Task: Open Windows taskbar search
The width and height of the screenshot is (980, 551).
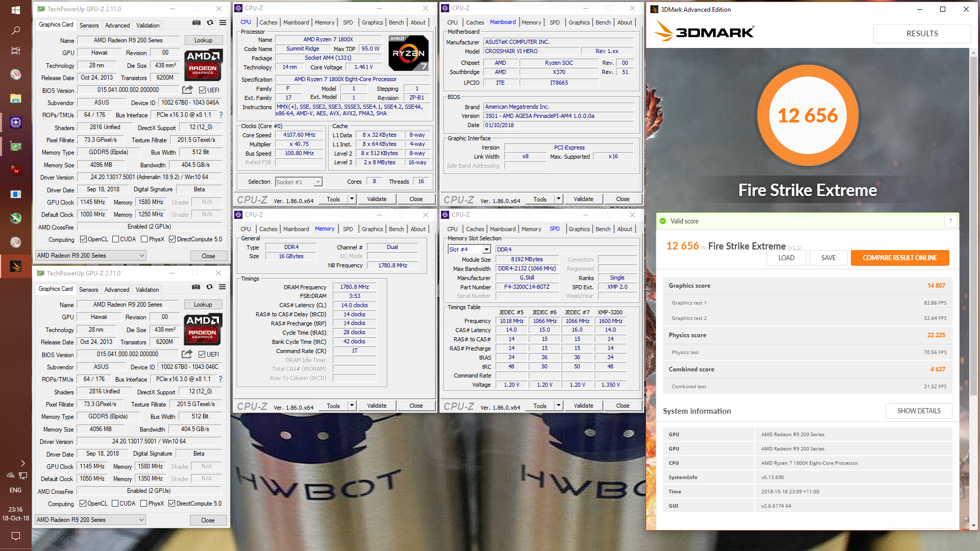Action: tap(15, 31)
